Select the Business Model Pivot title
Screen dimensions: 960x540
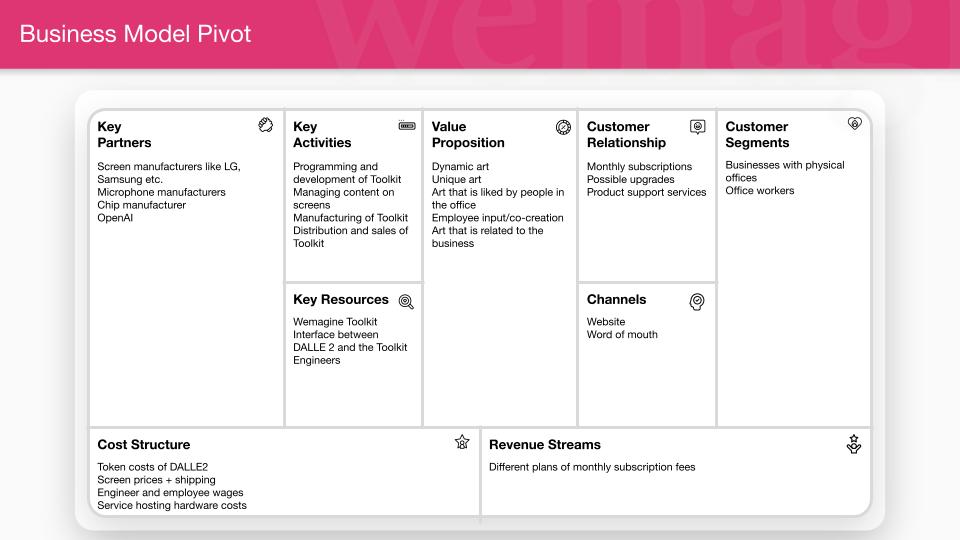pyautogui.click(x=135, y=34)
